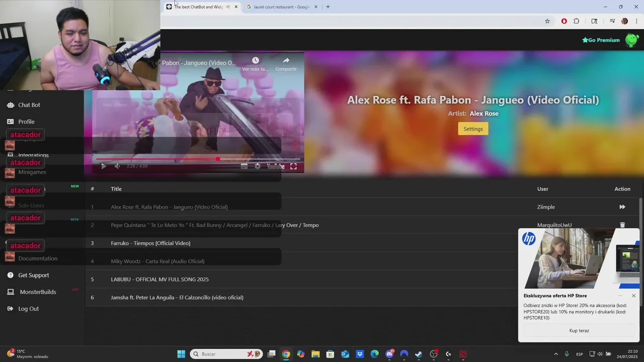
Task: Click Log Out in sidebar
Action: [x=28, y=309]
